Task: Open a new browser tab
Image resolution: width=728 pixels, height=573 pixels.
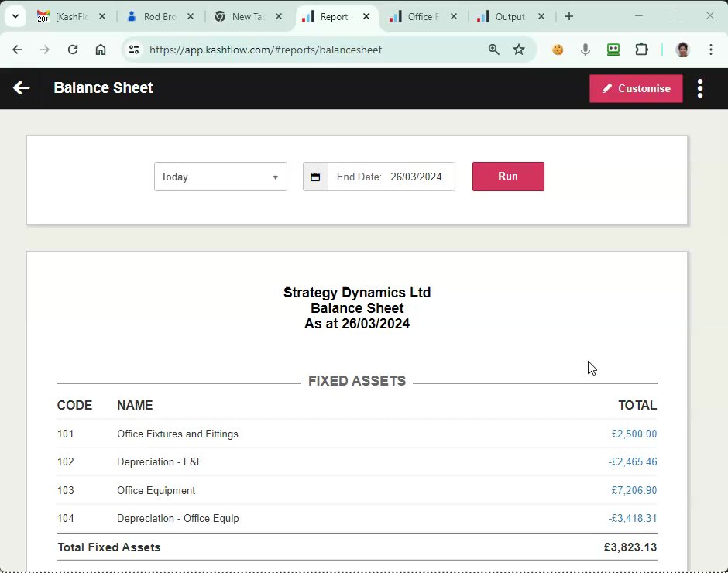Action: pos(569,16)
